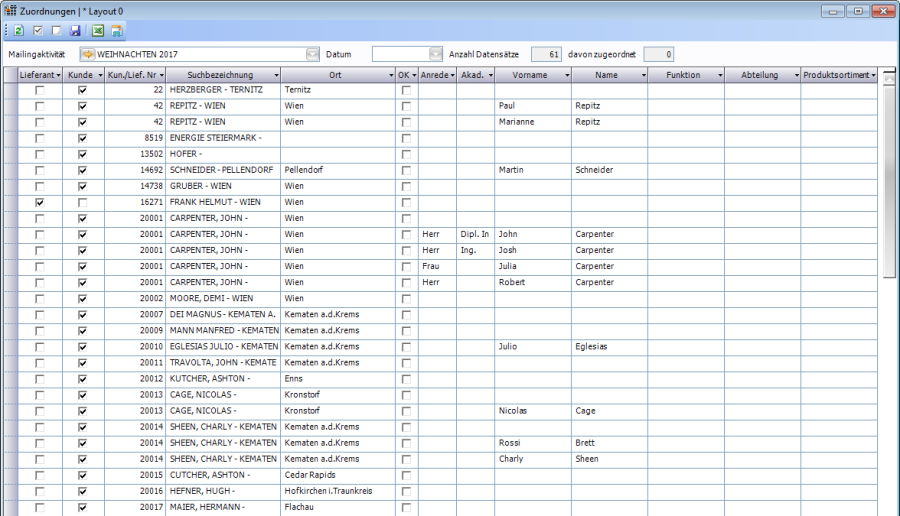Image resolution: width=900 pixels, height=516 pixels.
Task: Open the Ort column filter arrow
Action: click(390, 75)
